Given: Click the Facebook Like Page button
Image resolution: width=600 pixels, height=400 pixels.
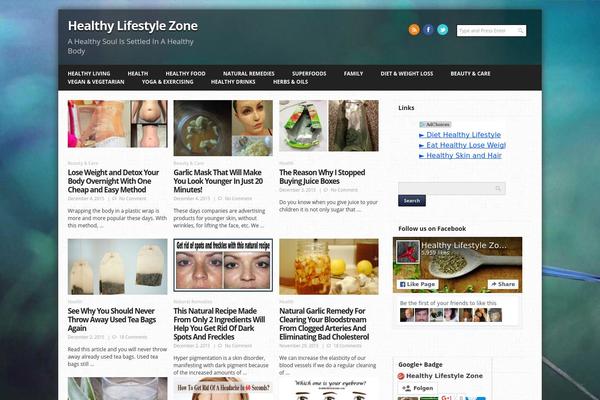Looking at the screenshot, I should 417,284.
